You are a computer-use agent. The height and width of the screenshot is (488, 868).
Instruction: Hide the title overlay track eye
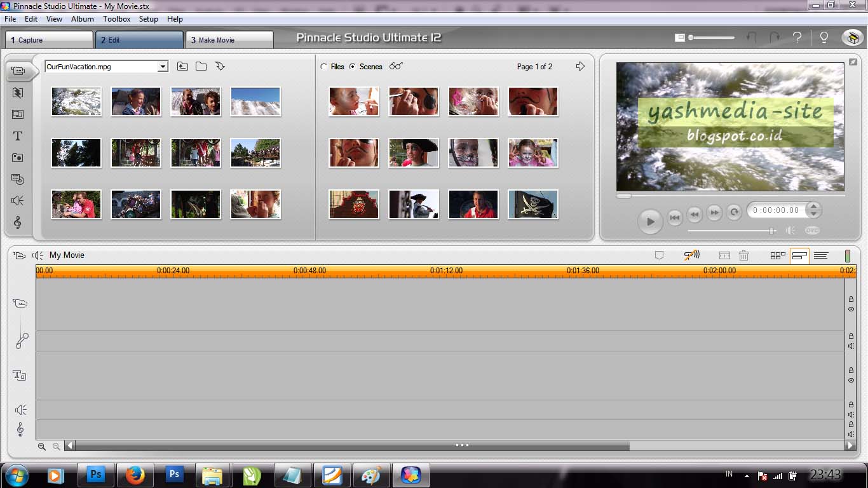851,381
